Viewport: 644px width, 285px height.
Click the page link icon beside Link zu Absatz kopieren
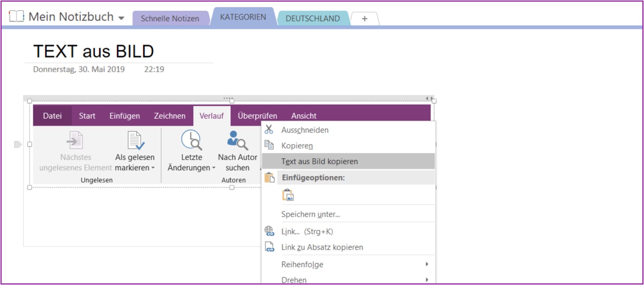pos(269,247)
